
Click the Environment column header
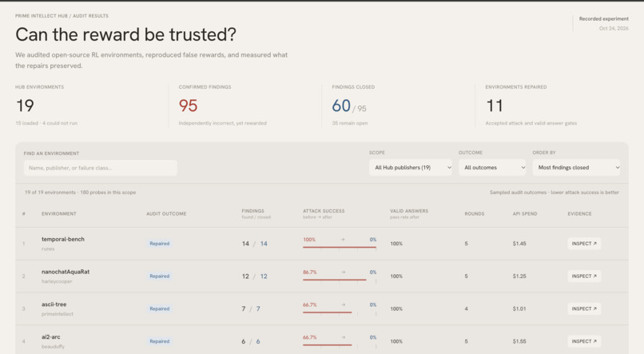pyautogui.click(x=59, y=213)
